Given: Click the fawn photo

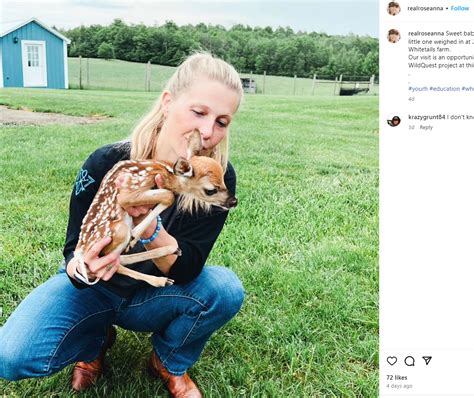Looking at the screenshot, I should coord(189,199).
